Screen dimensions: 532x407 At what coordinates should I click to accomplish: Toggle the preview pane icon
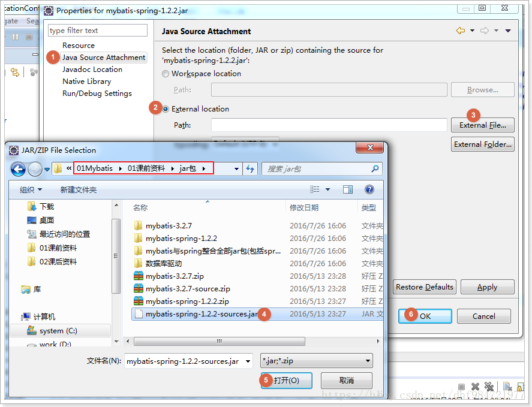pyautogui.click(x=348, y=189)
